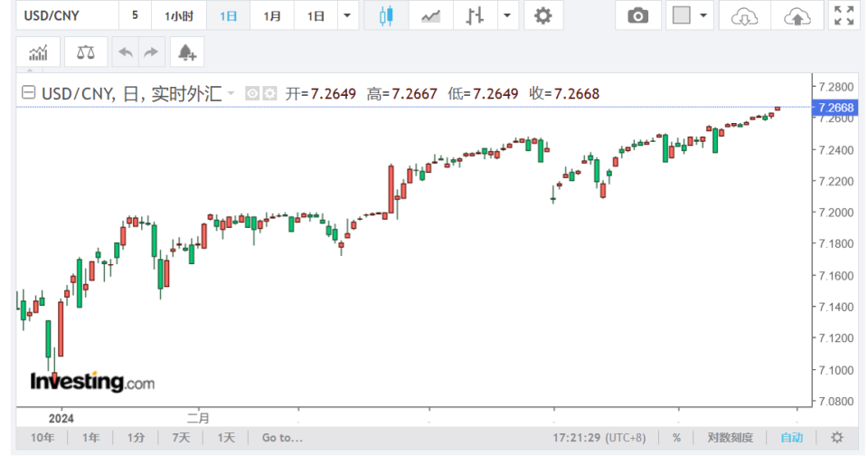Screen dimensions: 868x456
Task: Select candlestick chart style icon
Action: pyautogui.click(x=386, y=15)
